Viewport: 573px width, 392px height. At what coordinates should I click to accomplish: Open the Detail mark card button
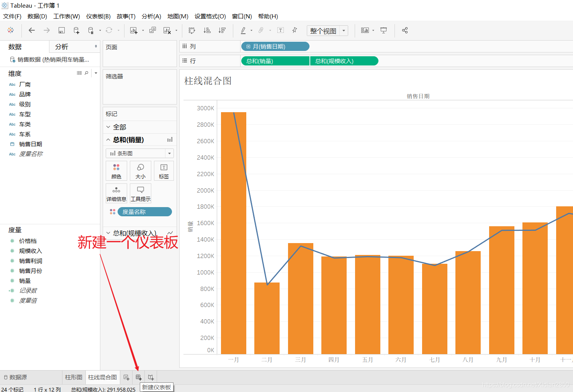pyautogui.click(x=116, y=193)
